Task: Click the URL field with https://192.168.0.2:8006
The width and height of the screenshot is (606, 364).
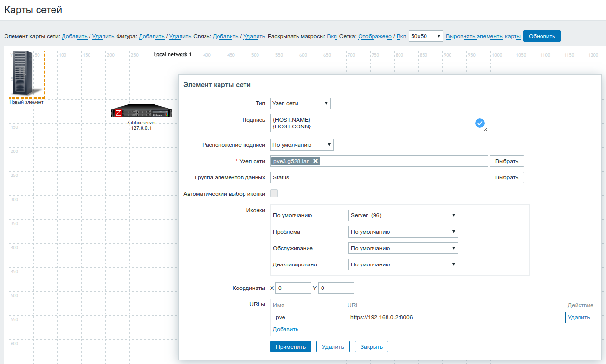Action: pyautogui.click(x=456, y=317)
